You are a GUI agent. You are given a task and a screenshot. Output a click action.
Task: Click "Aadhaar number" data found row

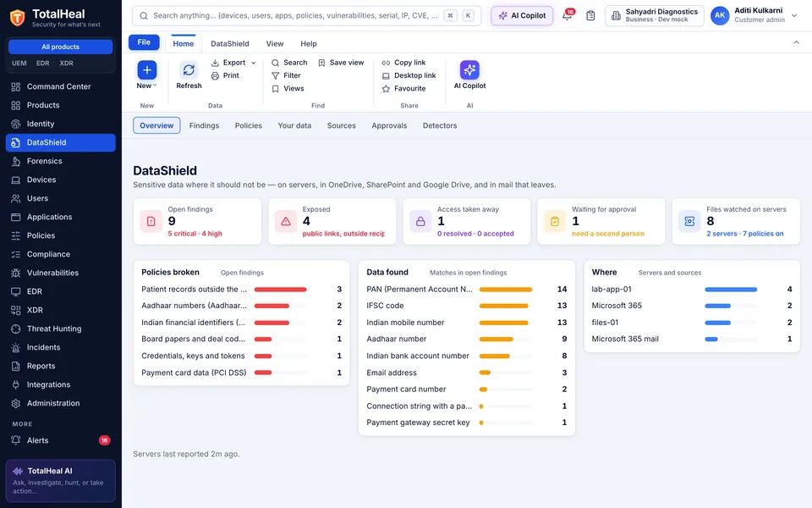point(467,339)
